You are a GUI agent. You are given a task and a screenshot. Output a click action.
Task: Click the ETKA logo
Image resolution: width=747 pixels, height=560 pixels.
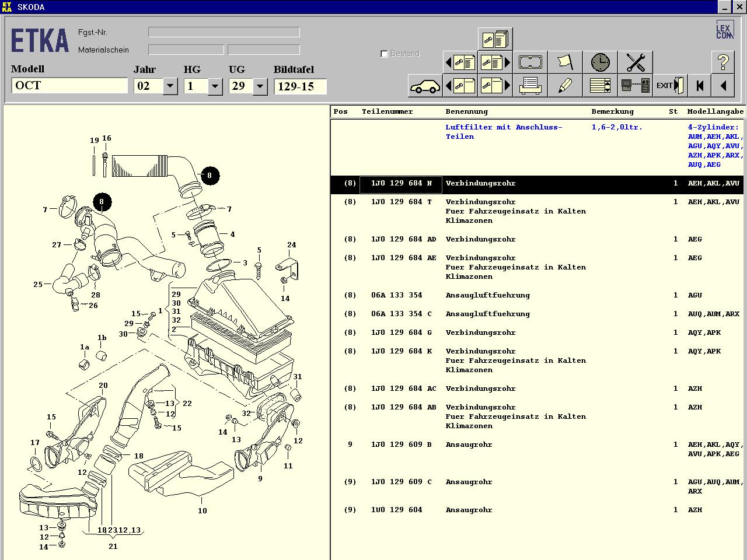[x=40, y=41]
